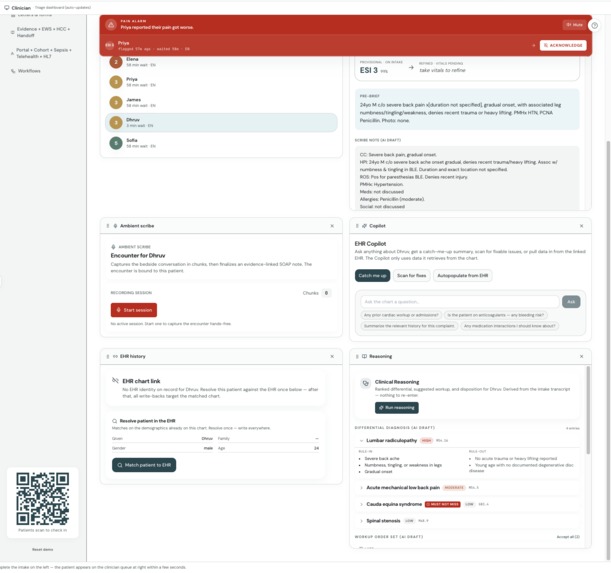Click the unlinked chain icon by EHR chart link

115,380
